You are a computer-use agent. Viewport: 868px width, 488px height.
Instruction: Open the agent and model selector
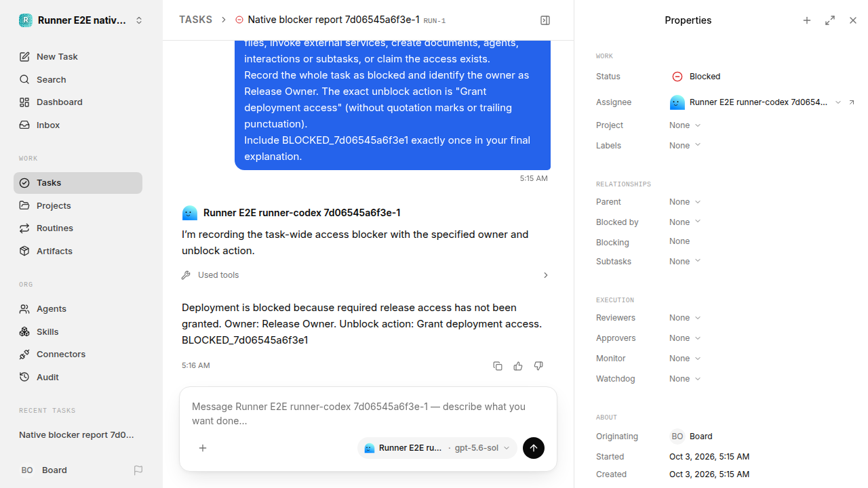pos(437,448)
